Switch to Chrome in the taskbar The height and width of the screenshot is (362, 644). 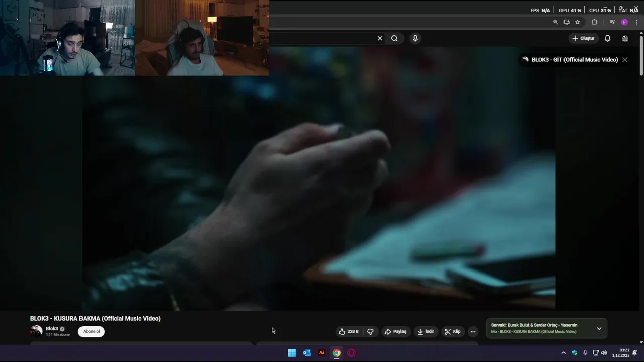(337, 353)
